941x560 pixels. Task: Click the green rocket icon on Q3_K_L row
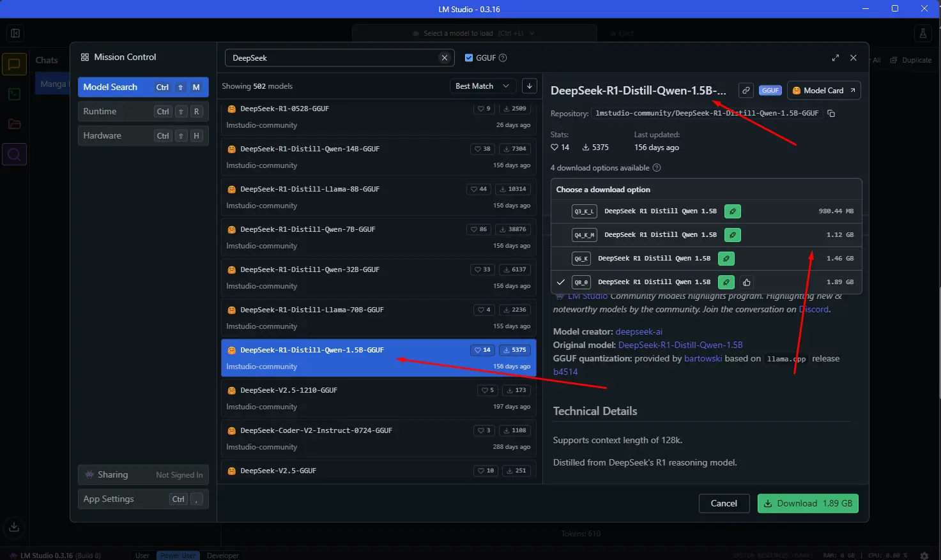tap(733, 211)
